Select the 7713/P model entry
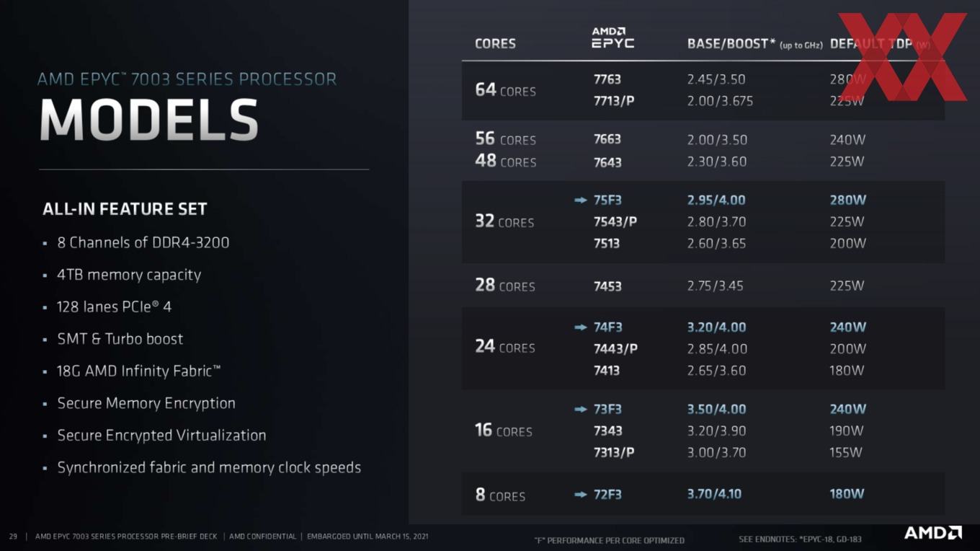This screenshot has width=980, height=551. (x=613, y=101)
